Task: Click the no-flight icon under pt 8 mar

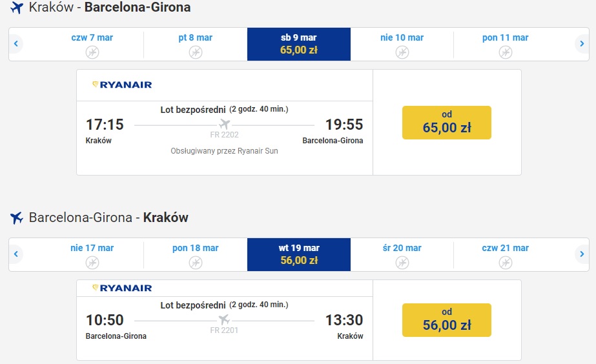Action: [x=196, y=52]
